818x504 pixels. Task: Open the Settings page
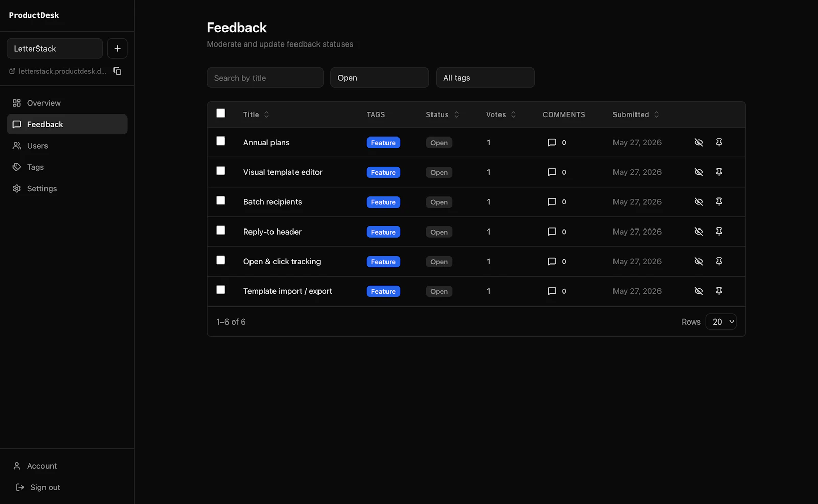coord(67,189)
